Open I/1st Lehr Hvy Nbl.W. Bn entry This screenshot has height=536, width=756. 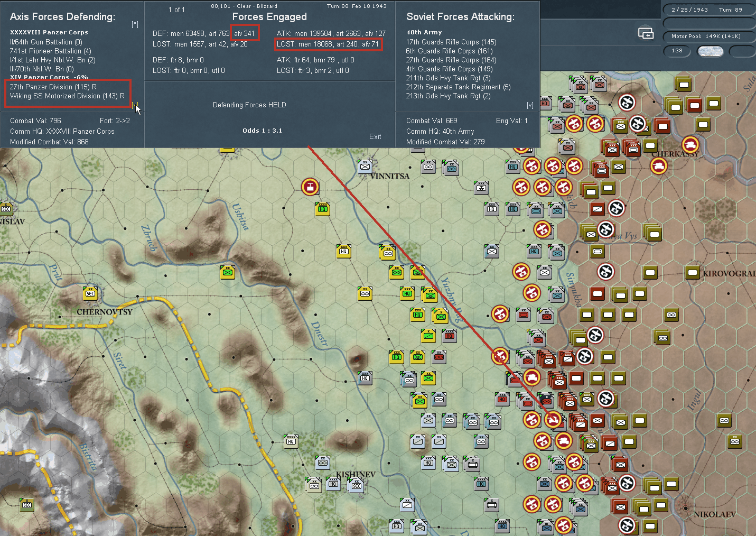pyautogui.click(x=52, y=60)
